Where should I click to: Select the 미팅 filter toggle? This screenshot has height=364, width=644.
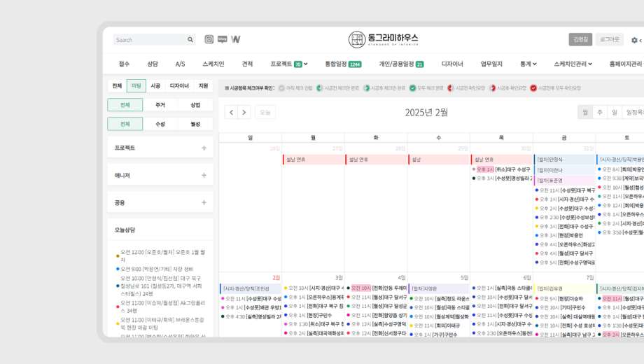136,85
